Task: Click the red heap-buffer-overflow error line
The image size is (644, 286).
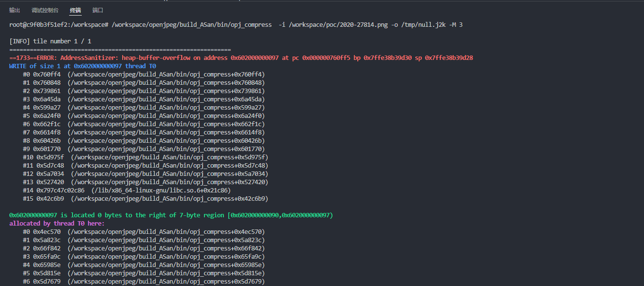Action: tap(241, 58)
